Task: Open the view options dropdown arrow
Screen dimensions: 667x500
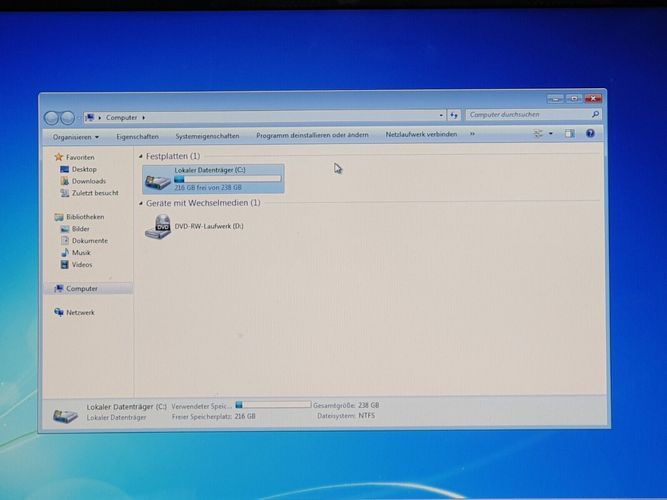Action: [x=550, y=134]
